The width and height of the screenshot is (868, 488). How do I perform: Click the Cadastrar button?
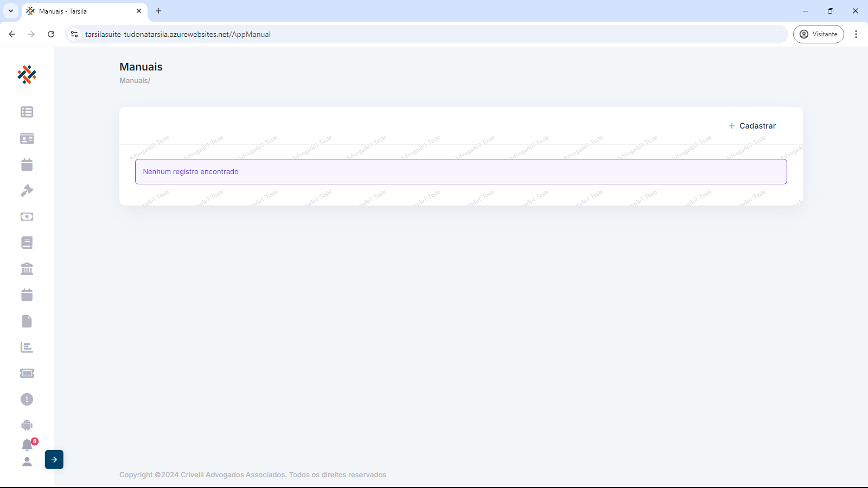(752, 126)
